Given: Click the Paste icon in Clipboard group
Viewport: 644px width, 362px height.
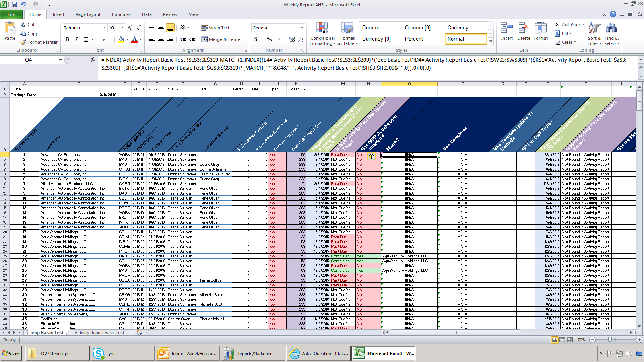Looking at the screenshot, I should point(10,28).
